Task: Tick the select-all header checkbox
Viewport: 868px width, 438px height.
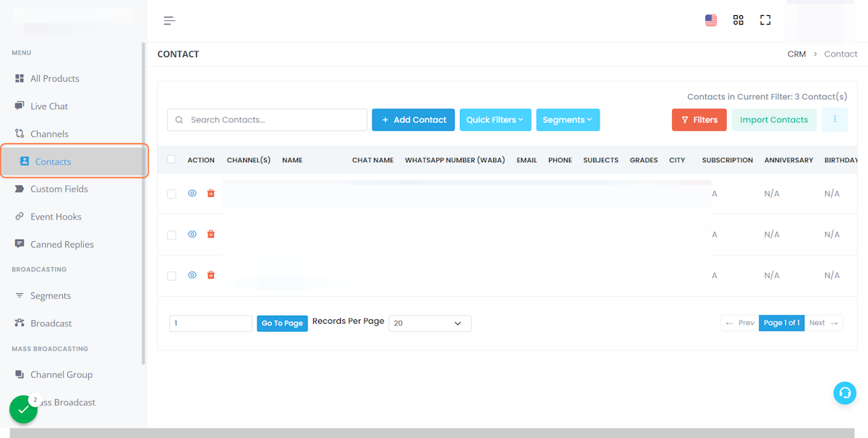Action: 171,159
